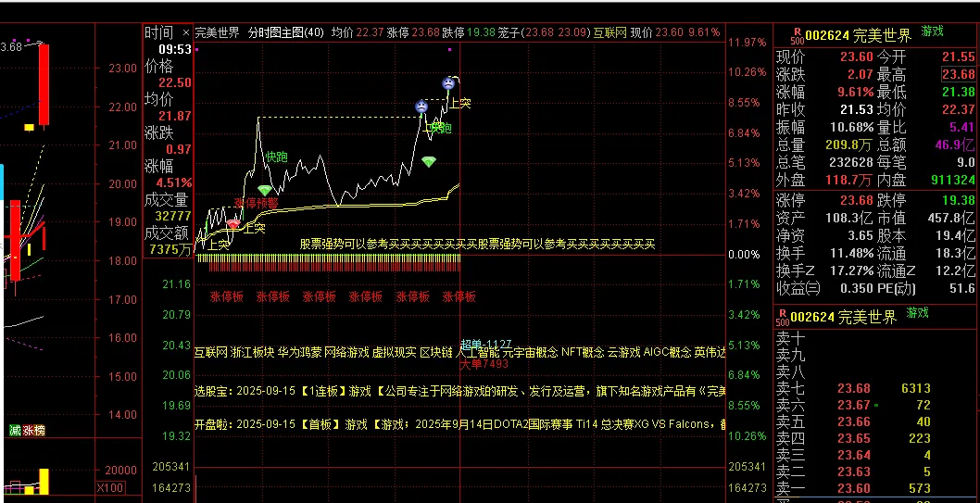Viewport: 980px width, 503px height.
Task: Open the 区块链 concept tag
Action: coord(436,352)
